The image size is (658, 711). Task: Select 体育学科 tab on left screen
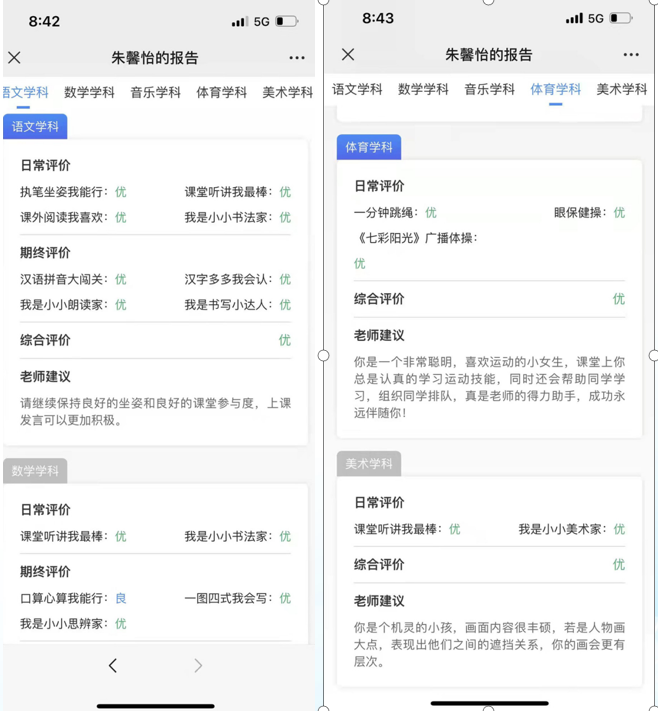pos(222,93)
